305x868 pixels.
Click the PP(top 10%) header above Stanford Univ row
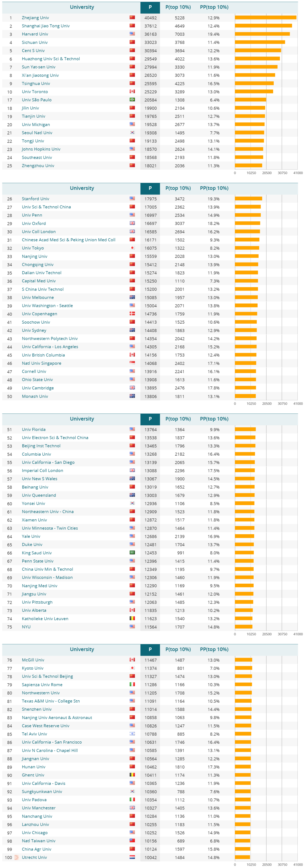[x=214, y=188]
